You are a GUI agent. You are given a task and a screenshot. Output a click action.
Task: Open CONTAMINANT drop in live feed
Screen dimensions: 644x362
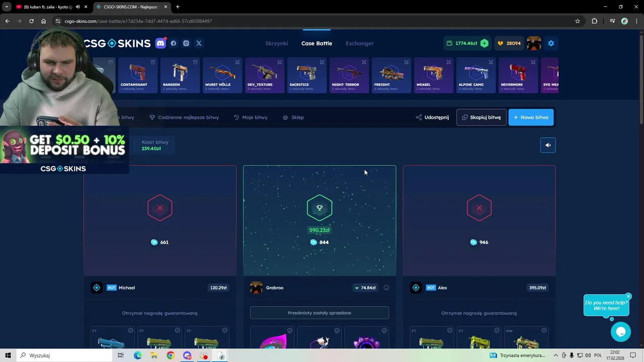click(137, 75)
